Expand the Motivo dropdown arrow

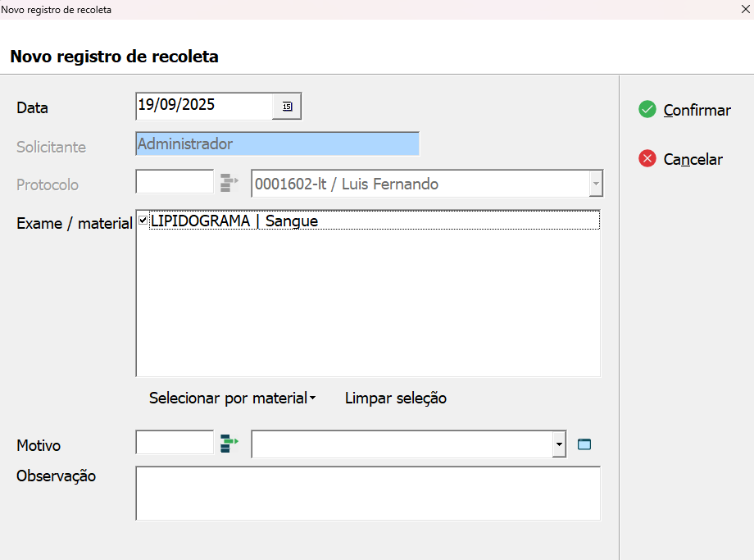(x=559, y=444)
